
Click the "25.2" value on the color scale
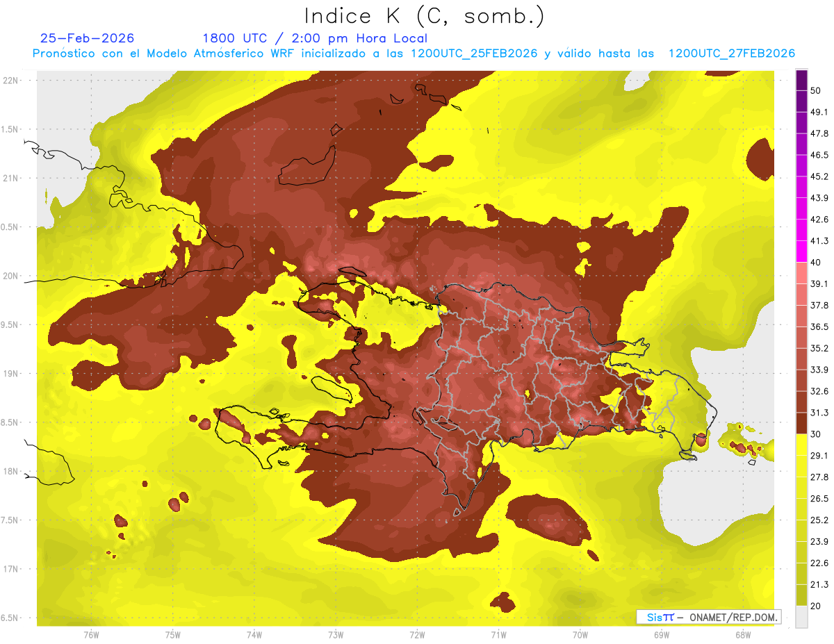pos(819,520)
